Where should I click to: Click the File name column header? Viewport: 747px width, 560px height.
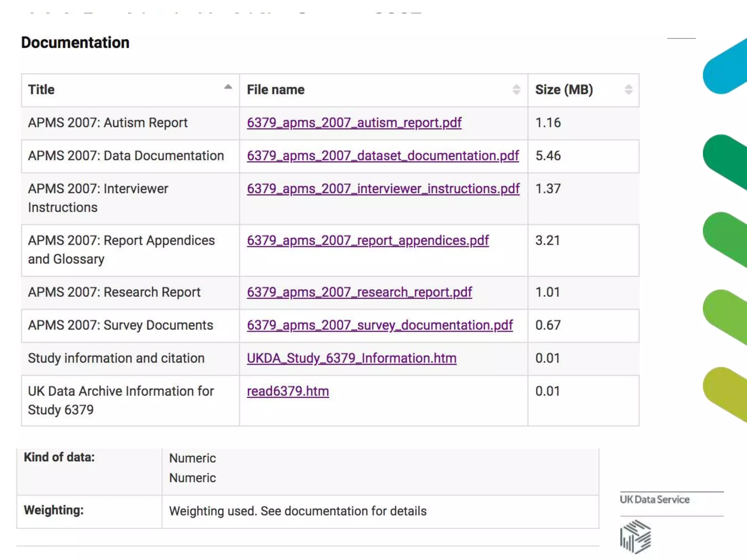pyautogui.click(x=275, y=90)
